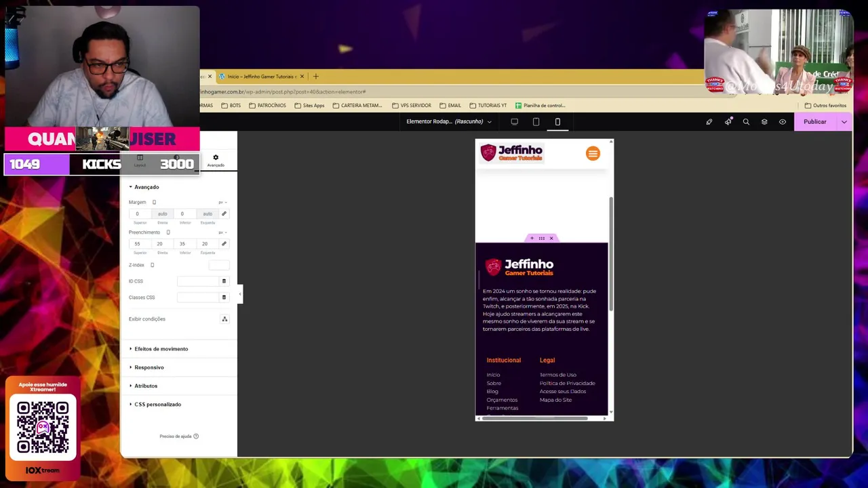Open the footer Sobre link

494,384
